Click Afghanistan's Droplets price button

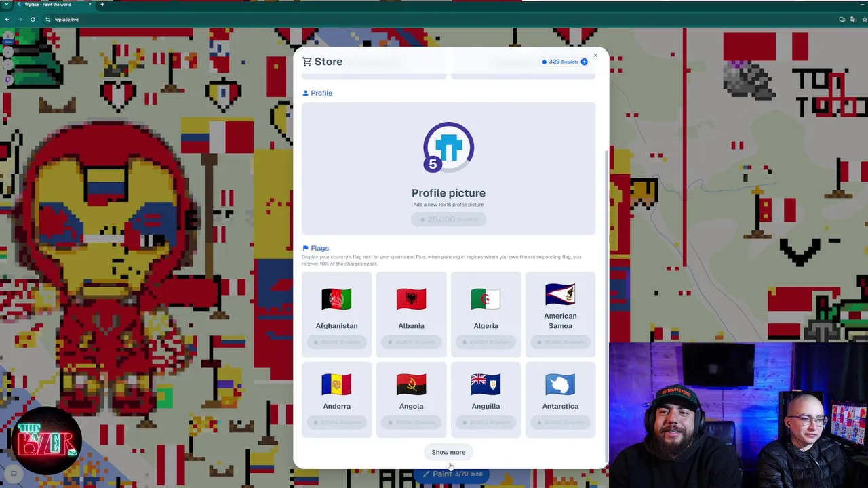coord(336,342)
